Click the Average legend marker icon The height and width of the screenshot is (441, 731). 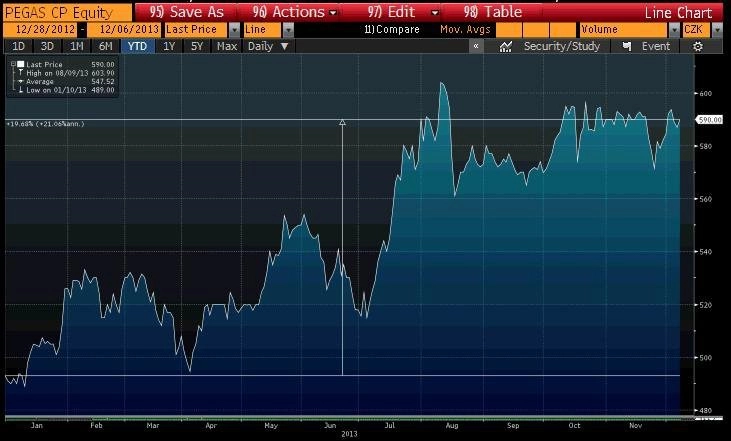pyautogui.click(x=21, y=82)
